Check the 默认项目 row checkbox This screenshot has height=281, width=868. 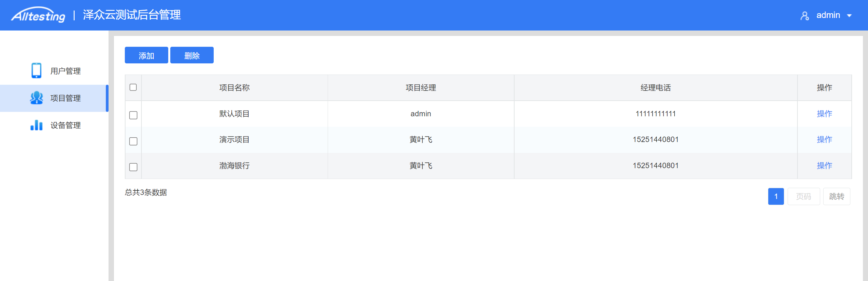coord(133,115)
